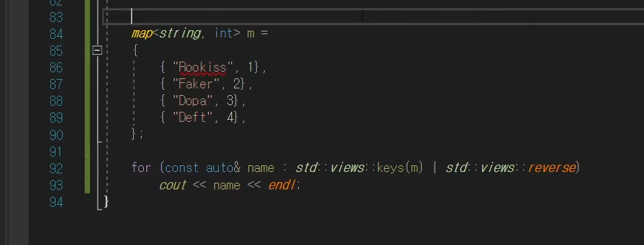Screen dimensions: 644x245
Task: Collapse the map initializer block at line 85
Action: coord(97,50)
